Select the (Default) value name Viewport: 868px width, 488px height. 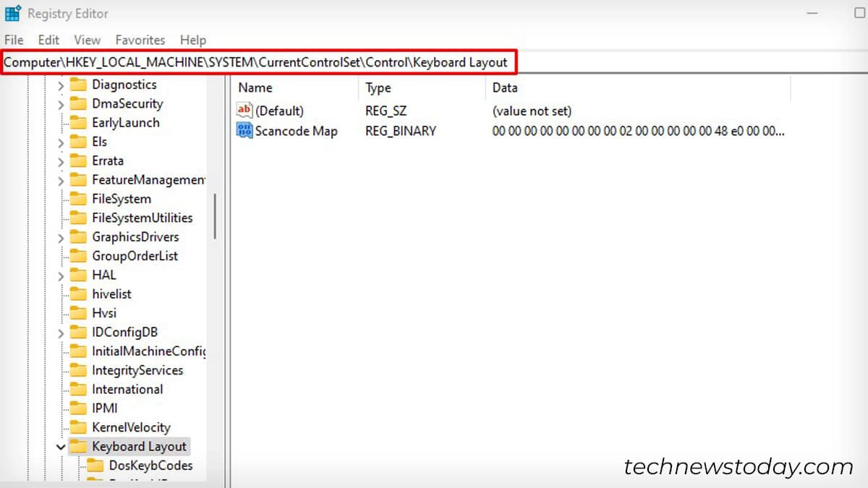(x=279, y=111)
